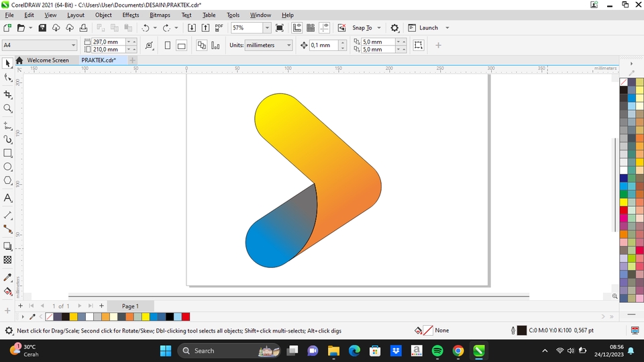
Task: Select the Crop tool
Action: click(8, 95)
